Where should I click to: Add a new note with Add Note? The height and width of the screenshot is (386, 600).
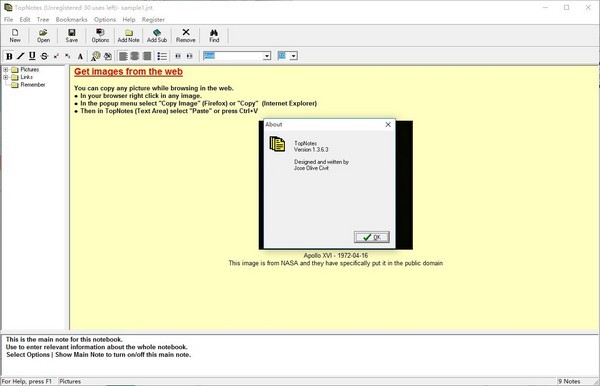(x=129, y=36)
